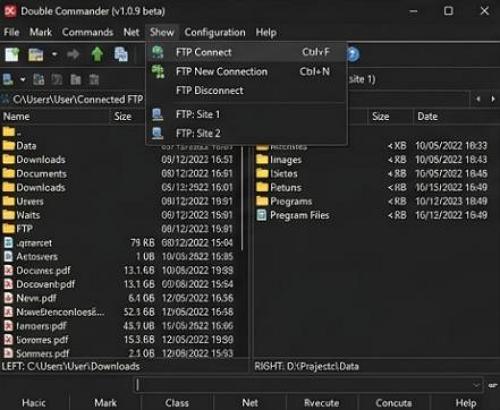Open the Help menu

[x=266, y=32]
